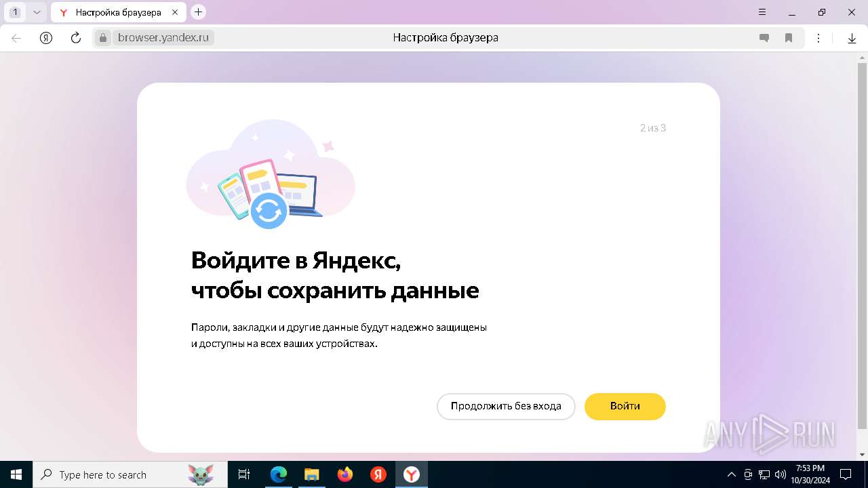Bookmark this page icon
The height and width of the screenshot is (488, 868).
click(x=789, y=38)
